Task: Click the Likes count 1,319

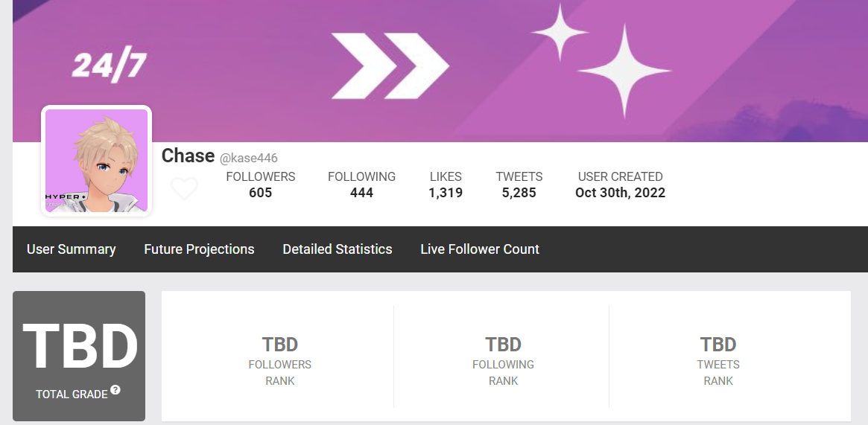Action: (446, 193)
